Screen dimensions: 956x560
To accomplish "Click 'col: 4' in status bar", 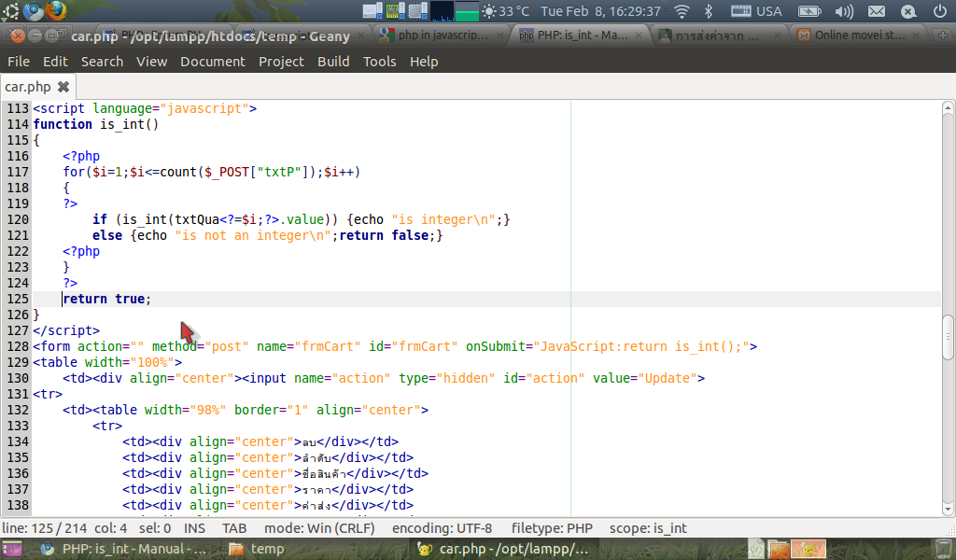I will (x=110, y=528).
